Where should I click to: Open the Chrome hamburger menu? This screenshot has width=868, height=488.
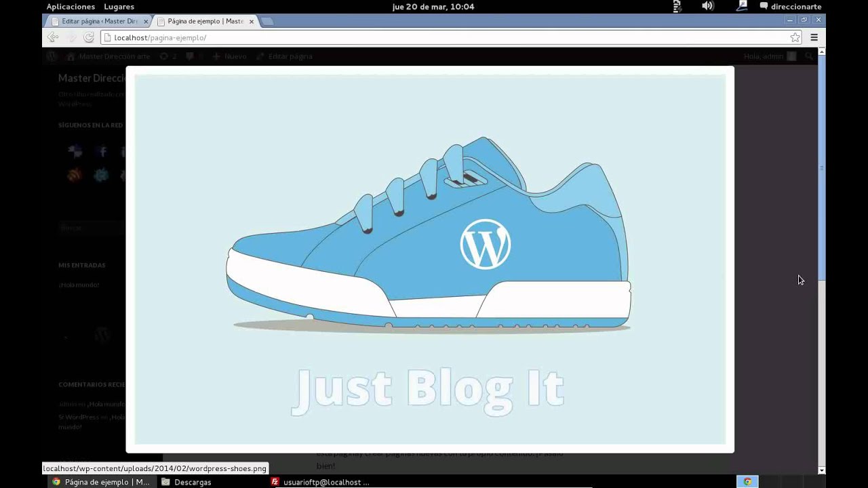814,38
